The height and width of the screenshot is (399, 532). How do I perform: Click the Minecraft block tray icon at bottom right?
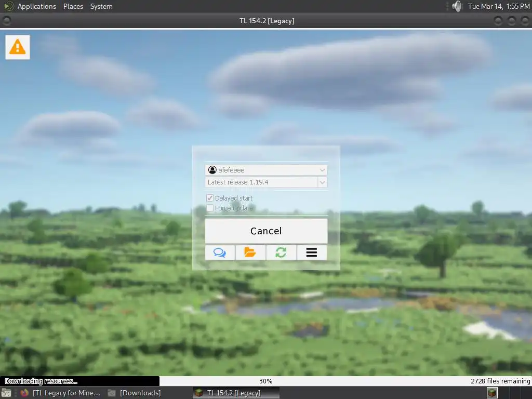tap(492, 393)
